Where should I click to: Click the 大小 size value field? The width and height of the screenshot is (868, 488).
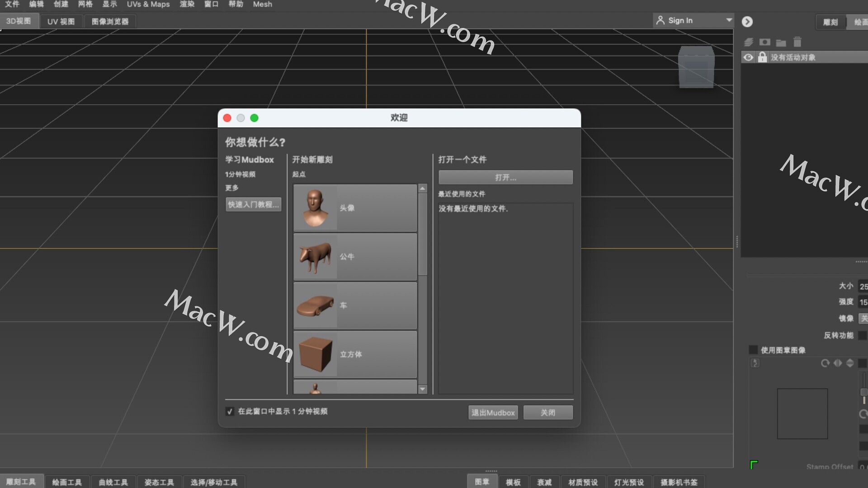[x=863, y=286]
